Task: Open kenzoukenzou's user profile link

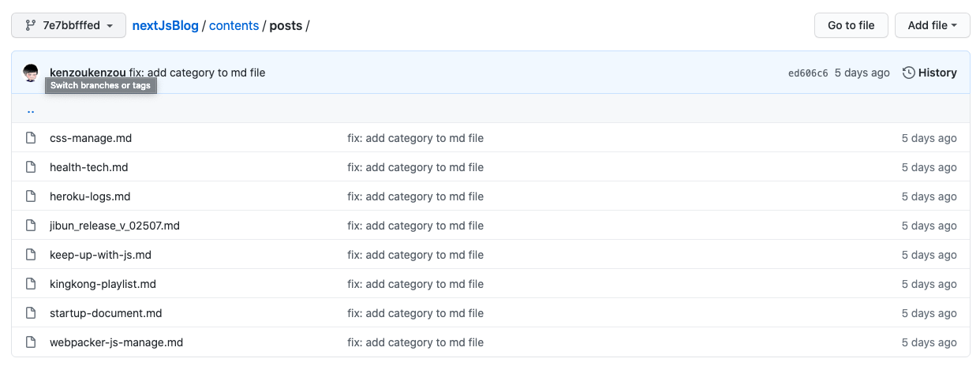Action: 88,73
